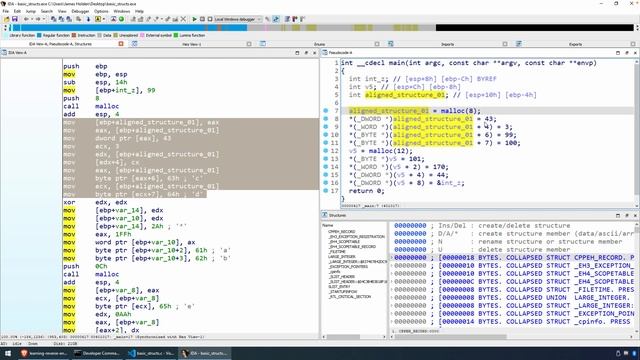Close the IDA View-A, Pseudocode-A, Structures tab
Screen dimensions: 640x360
click(x=121, y=44)
